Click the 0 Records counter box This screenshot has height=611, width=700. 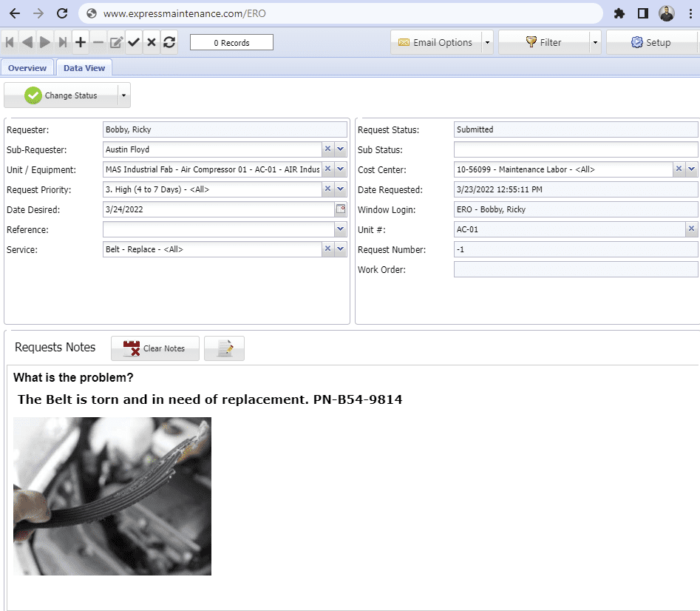pos(231,42)
